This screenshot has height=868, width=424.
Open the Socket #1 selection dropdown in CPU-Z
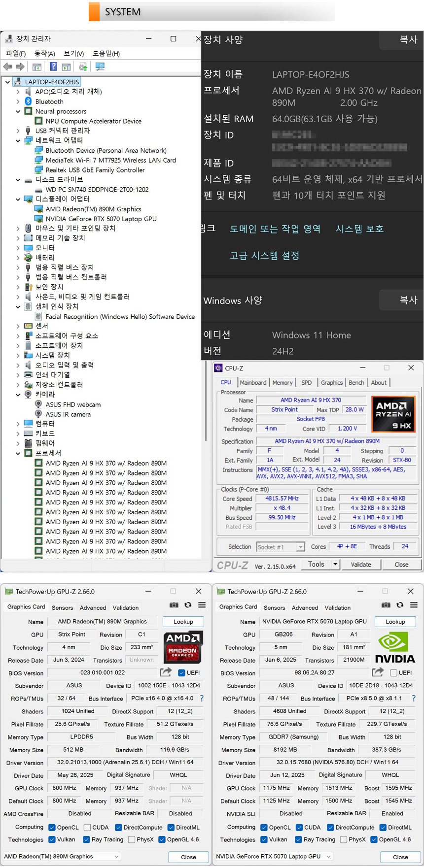coord(281,547)
